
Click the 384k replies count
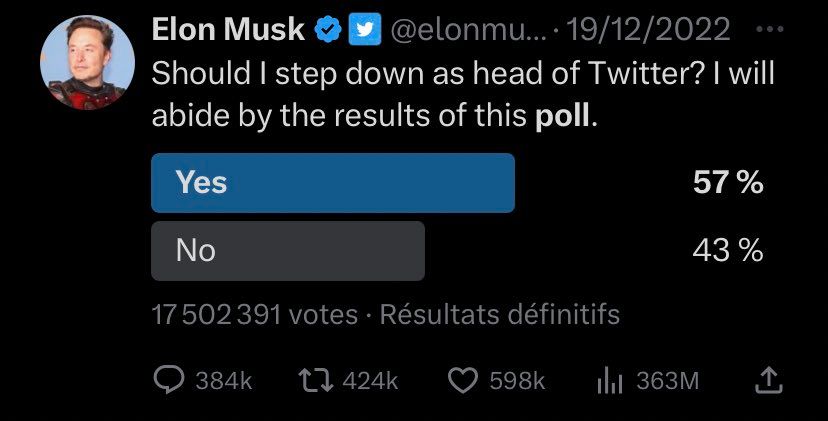(224, 381)
